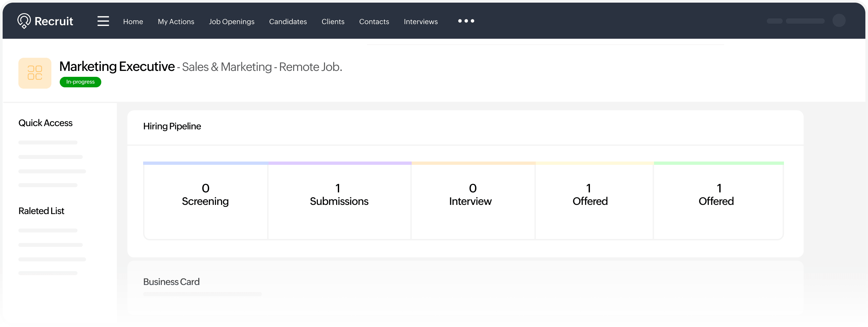
Task: Click the Offered stage with yellow bar
Action: coord(594,201)
